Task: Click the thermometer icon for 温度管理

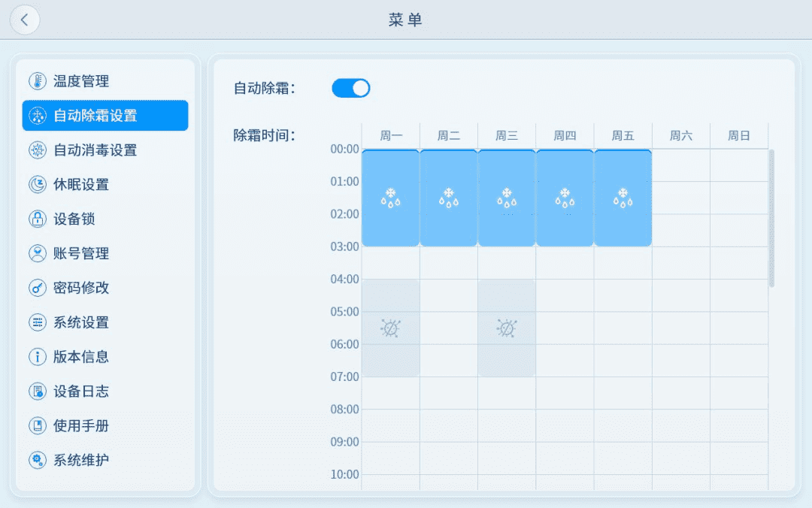Action: 37,81
